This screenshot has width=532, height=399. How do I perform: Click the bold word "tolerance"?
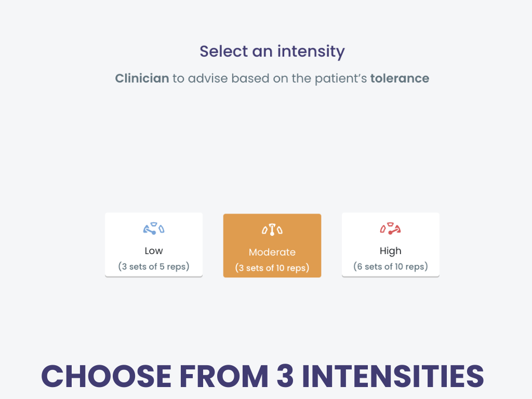click(400, 78)
